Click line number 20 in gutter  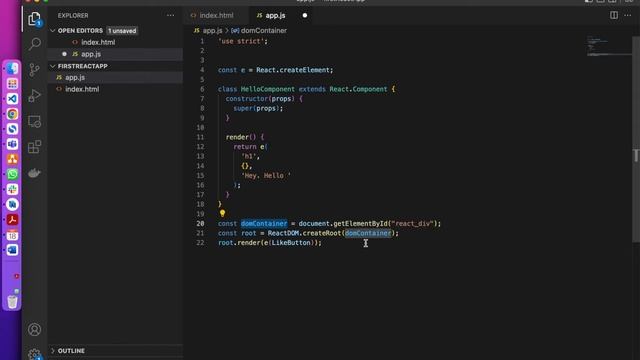click(x=200, y=224)
